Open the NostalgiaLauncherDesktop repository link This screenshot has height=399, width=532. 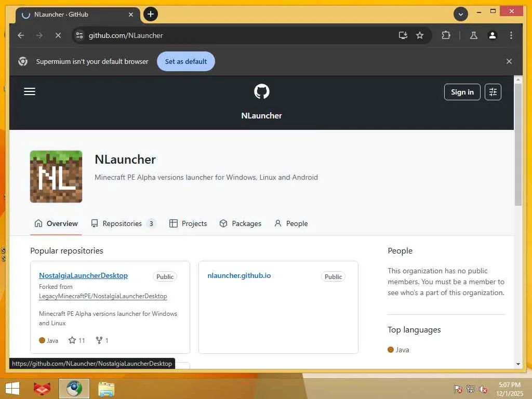(x=84, y=275)
